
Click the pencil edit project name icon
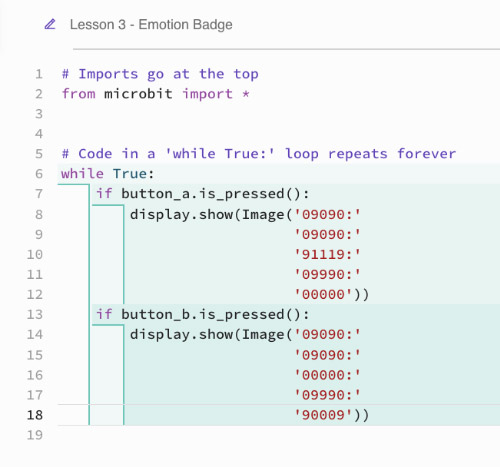[50, 24]
